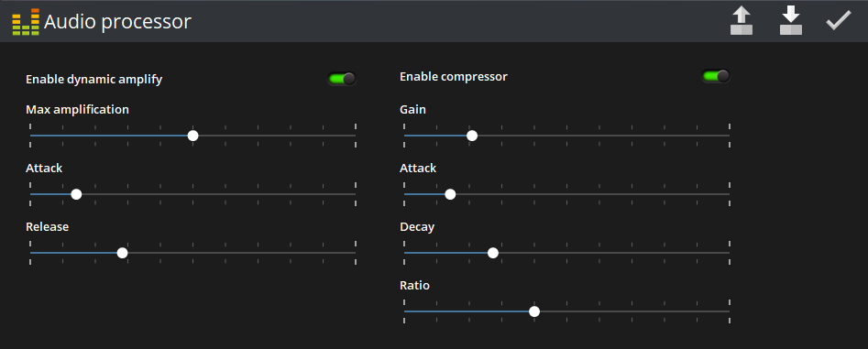Set Max amplification to the track's right end
The height and width of the screenshot is (349, 868).
coord(355,136)
